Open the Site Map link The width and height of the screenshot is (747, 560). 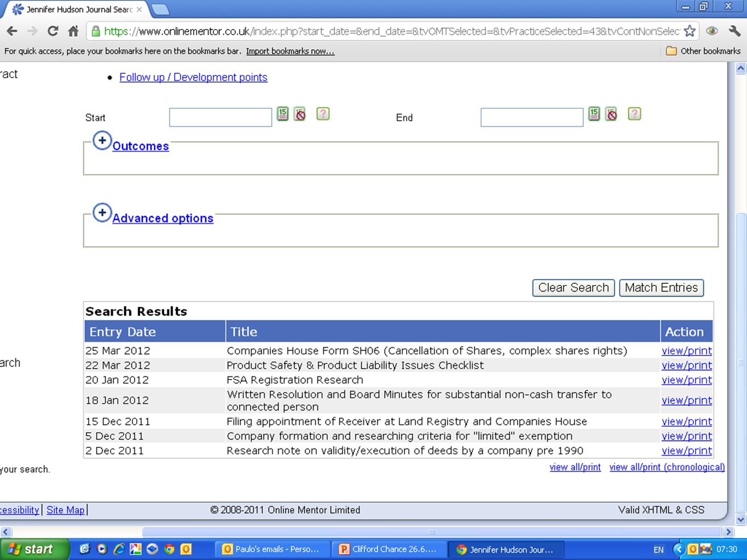[66, 510]
